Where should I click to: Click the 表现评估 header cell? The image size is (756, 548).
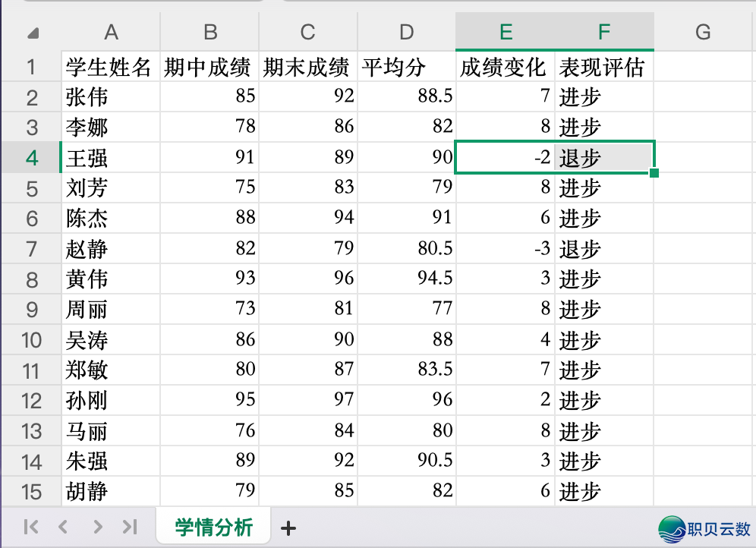tap(604, 66)
